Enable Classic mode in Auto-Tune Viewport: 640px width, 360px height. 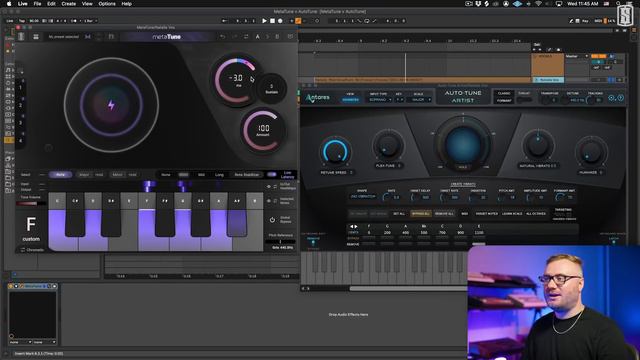click(x=504, y=93)
